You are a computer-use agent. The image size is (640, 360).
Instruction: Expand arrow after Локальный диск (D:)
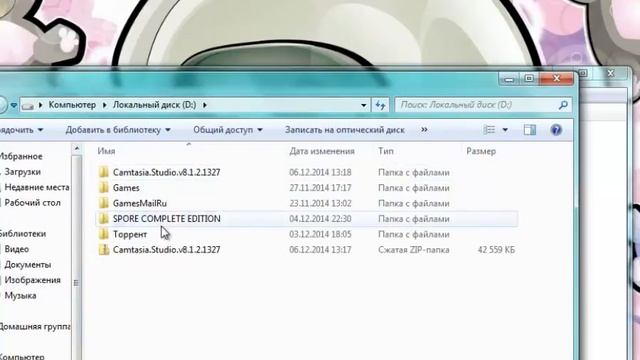coord(205,105)
